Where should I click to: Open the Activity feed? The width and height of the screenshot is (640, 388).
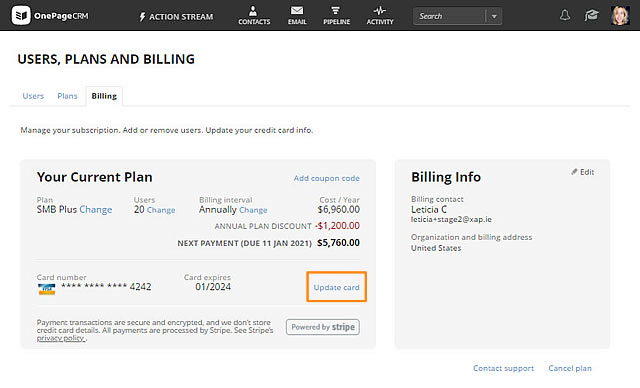point(380,16)
